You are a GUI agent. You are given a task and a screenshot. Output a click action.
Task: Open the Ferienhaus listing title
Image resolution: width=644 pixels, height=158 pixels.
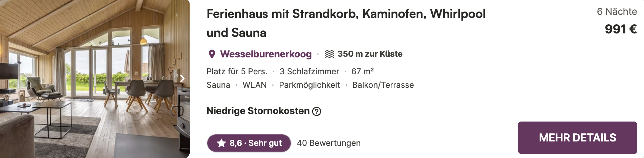346,23
